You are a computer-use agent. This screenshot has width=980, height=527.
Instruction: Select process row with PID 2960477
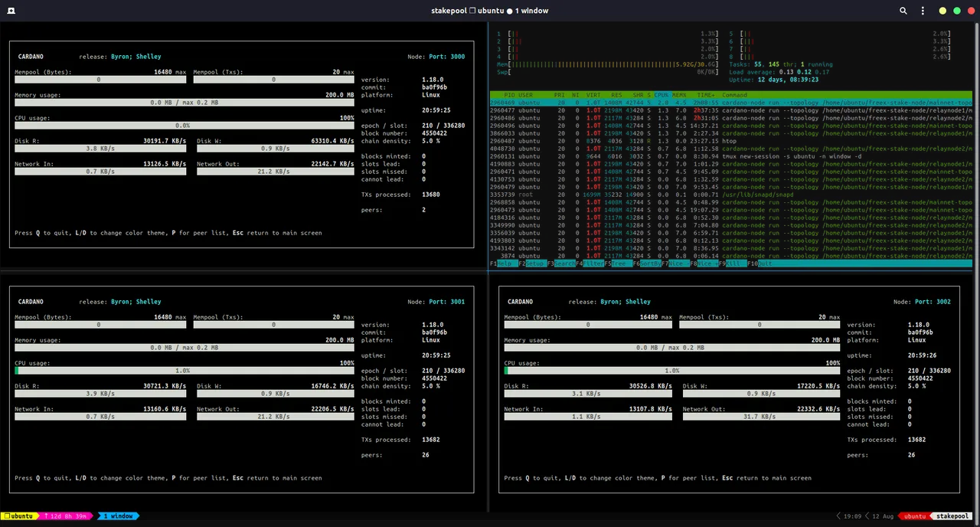point(731,110)
